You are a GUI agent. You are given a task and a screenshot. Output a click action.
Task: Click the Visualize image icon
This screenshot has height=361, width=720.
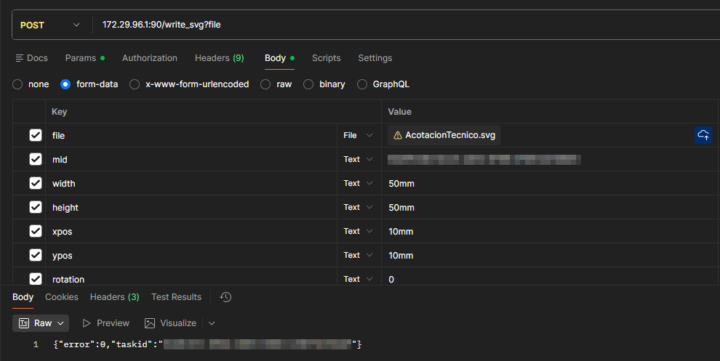point(150,323)
